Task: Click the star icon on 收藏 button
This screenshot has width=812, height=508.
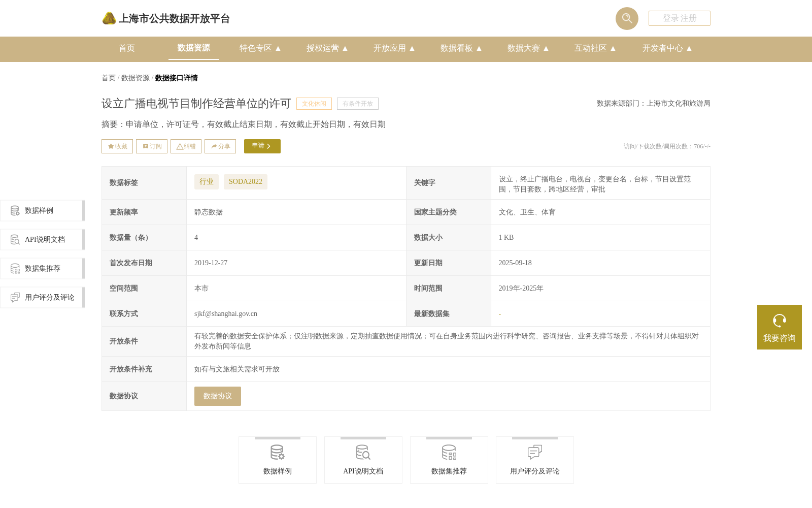Action: tap(111, 146)
